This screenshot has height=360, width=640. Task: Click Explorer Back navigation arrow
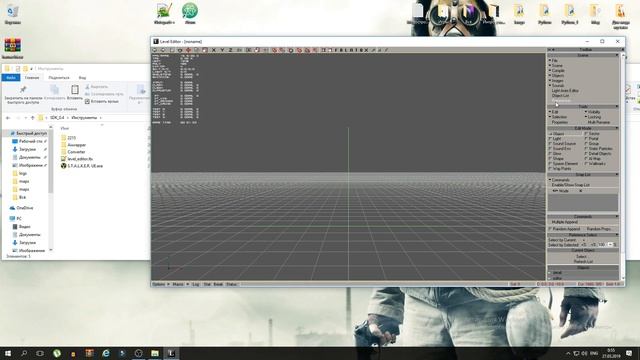pyautogui.click(x=8, y=118)
